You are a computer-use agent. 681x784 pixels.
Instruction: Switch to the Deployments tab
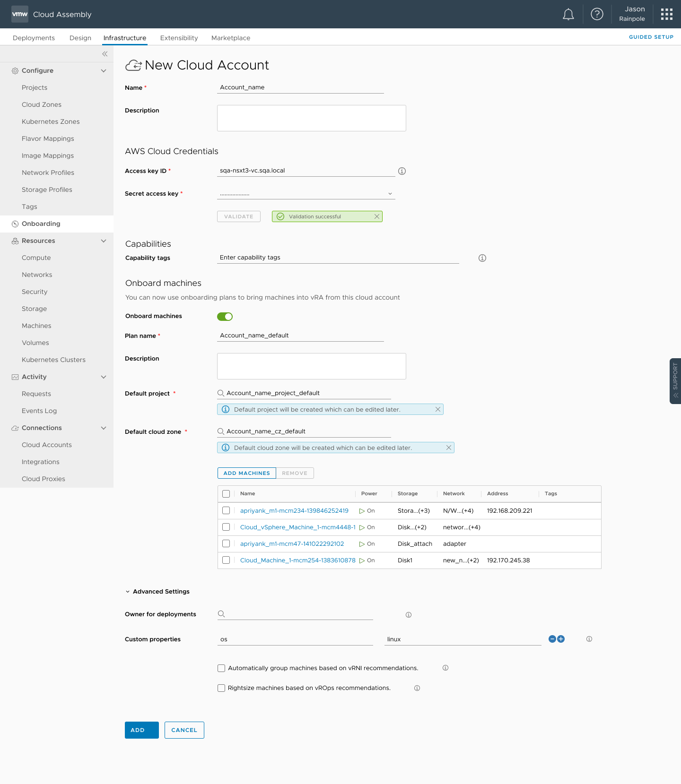(34, 38)
